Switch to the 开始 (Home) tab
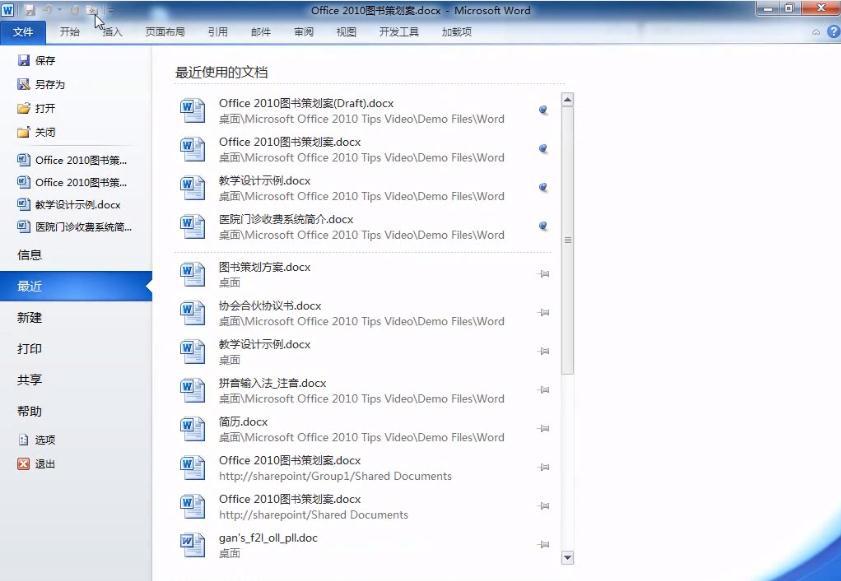841x581 pixels. (x=69, y=32)
